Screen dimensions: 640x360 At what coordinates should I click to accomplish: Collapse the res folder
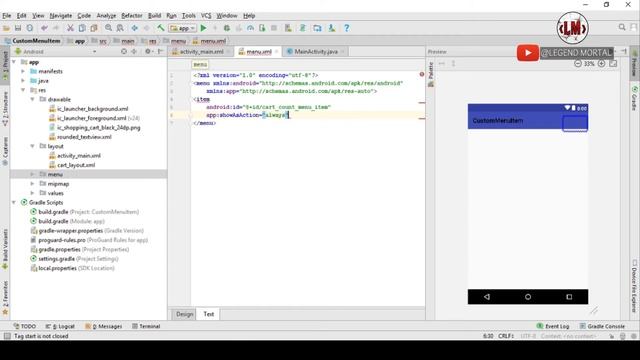coord(23,90)
